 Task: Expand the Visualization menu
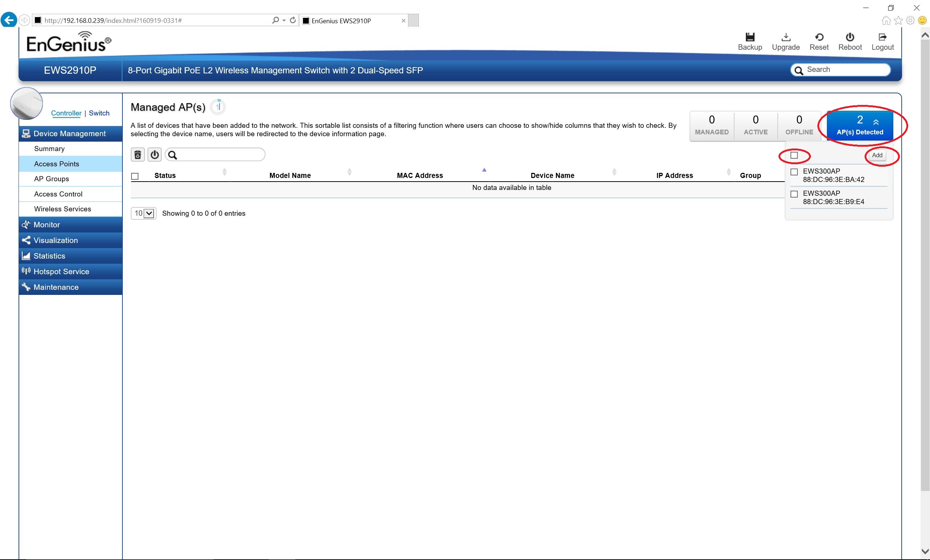tap(70, 240)
